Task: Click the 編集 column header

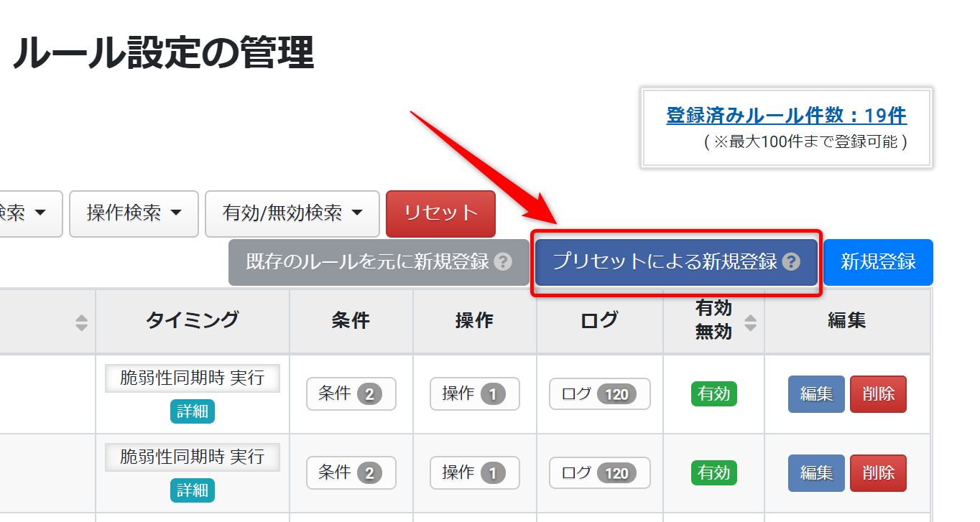Action: 847,321
